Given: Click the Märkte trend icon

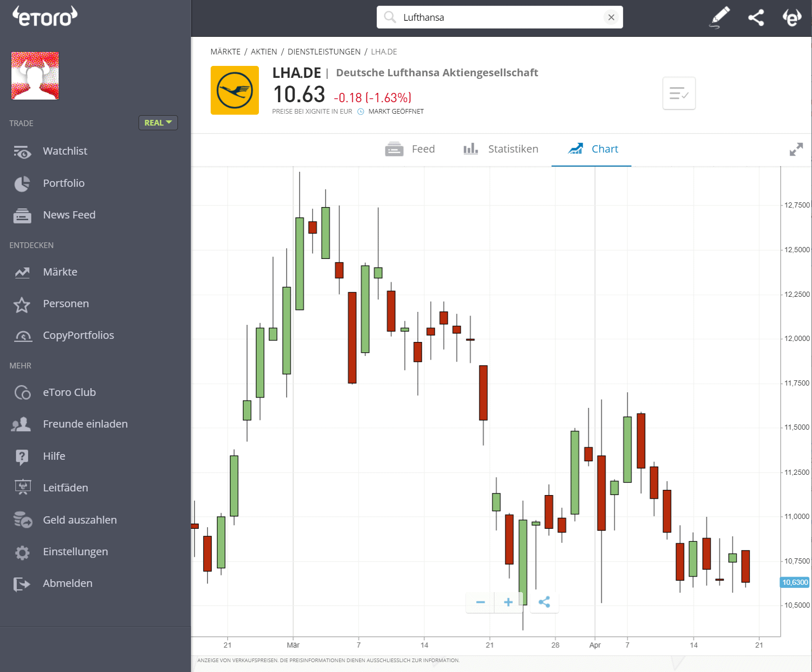Looking at the screenshot, I should click(x=22, y=272).
